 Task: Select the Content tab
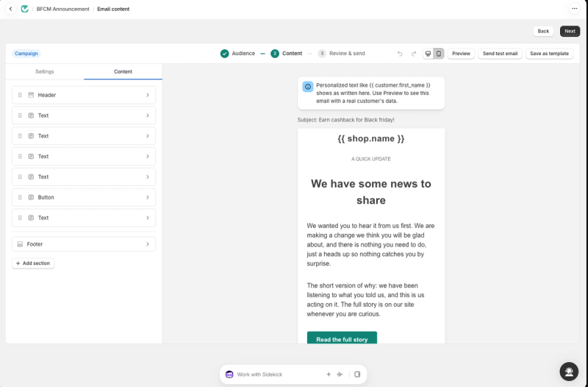[x=123, y=71]
